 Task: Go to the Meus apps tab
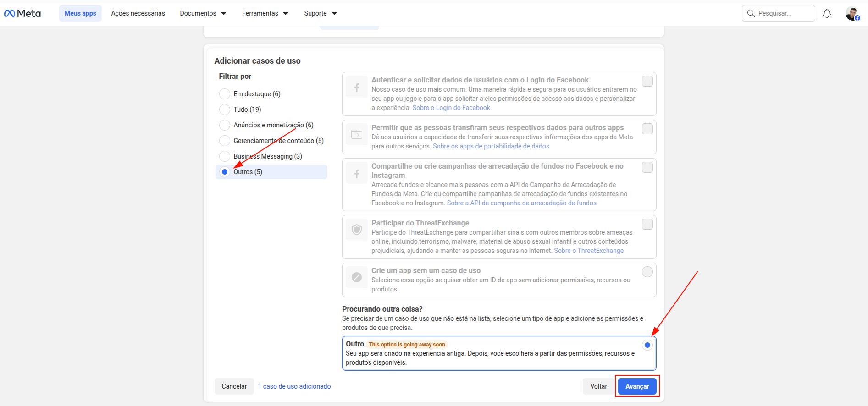click(x=80, y=13)
